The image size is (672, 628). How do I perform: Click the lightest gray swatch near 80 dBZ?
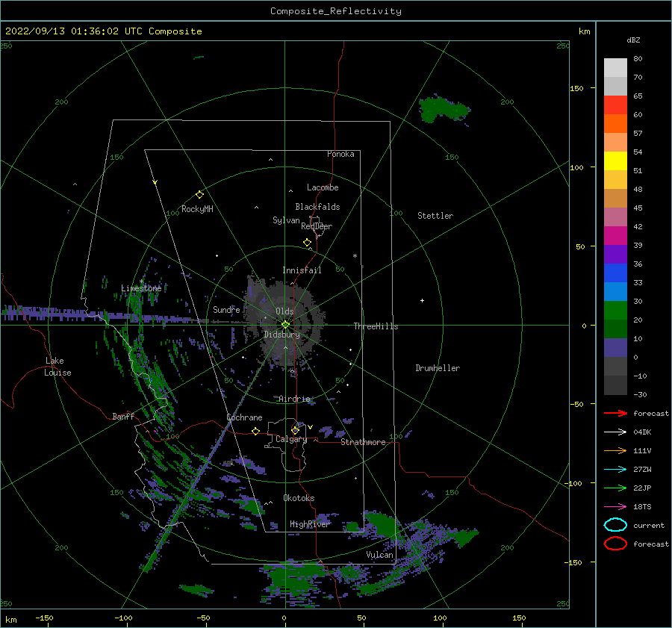point(615,68)
